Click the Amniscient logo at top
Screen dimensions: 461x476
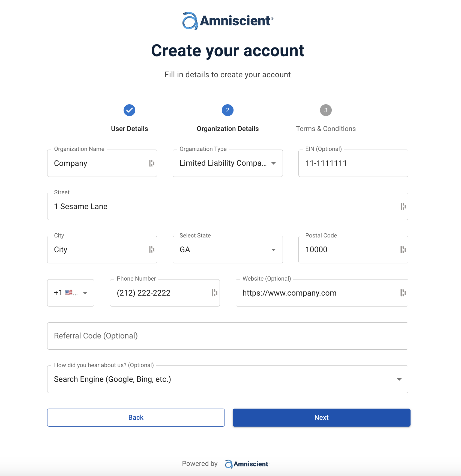click(x=228, y=21)
